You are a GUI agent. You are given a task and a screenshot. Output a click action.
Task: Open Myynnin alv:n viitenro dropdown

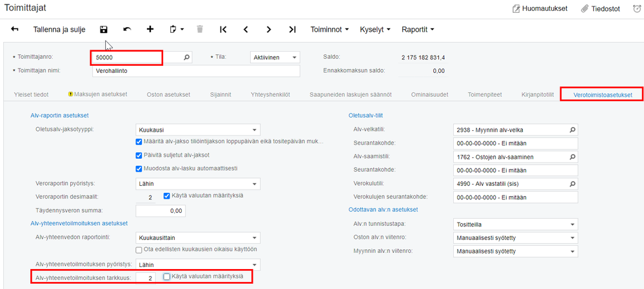pyautogui.click(x=516, y=251)
